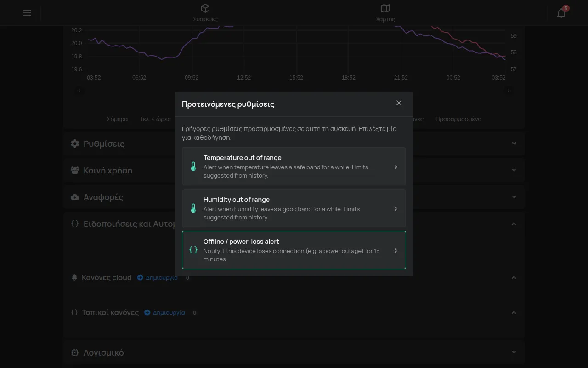Viewport: 588px width, 368px height.
Task: Click the chart scroll right arrow
Action: pos(509,91)
